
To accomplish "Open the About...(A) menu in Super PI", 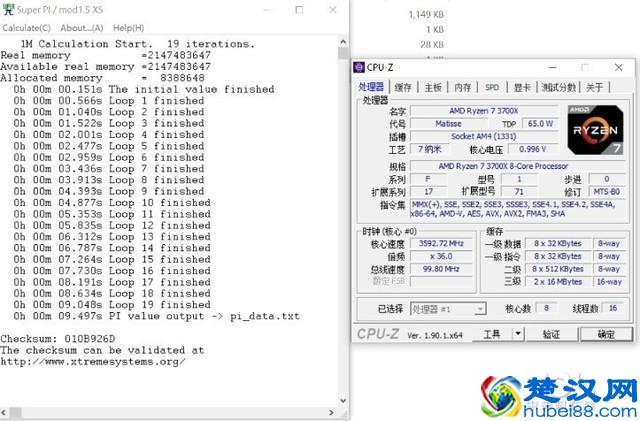I will [x=82, y=28].
